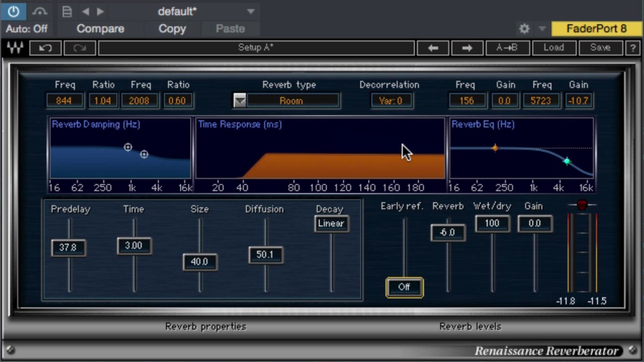This screenshot has width=644, height=362.
Task: Click the Compare menu item
Action: tap(100, 29)
